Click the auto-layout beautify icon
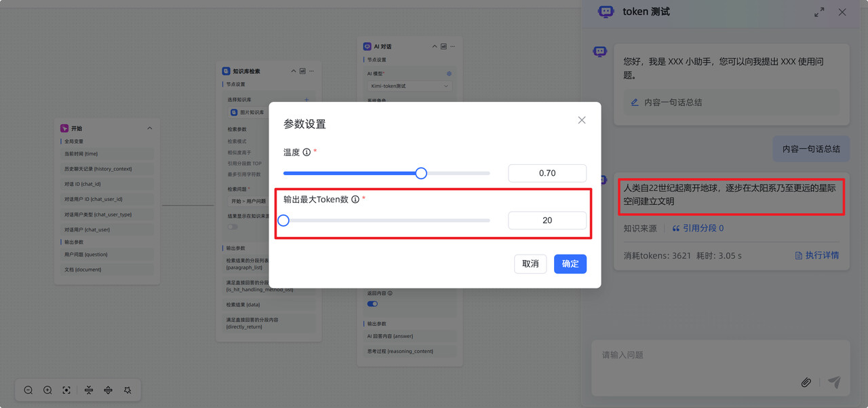 tap(127, 390)
